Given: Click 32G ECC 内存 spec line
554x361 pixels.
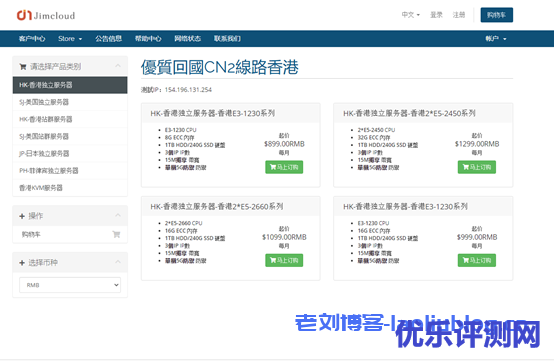Looking at the screenshot, I should [374, 137].
